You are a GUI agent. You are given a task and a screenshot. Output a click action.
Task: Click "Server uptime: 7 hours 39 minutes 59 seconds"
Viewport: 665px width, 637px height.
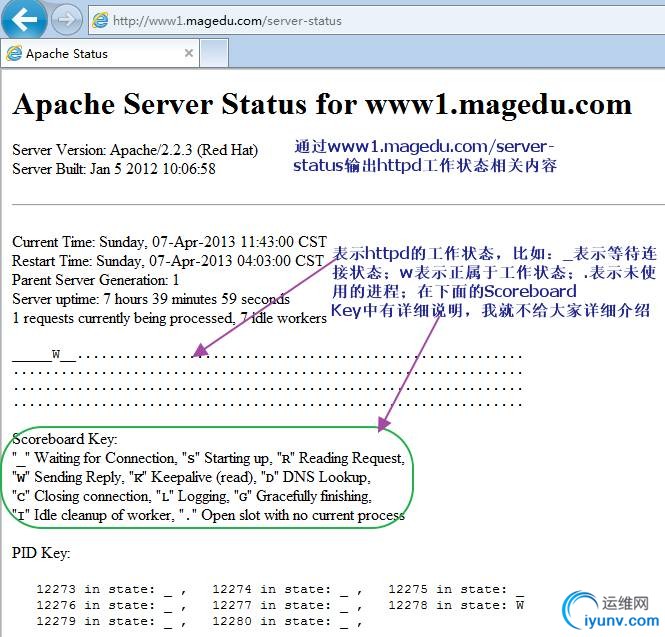tap(151, 299)
